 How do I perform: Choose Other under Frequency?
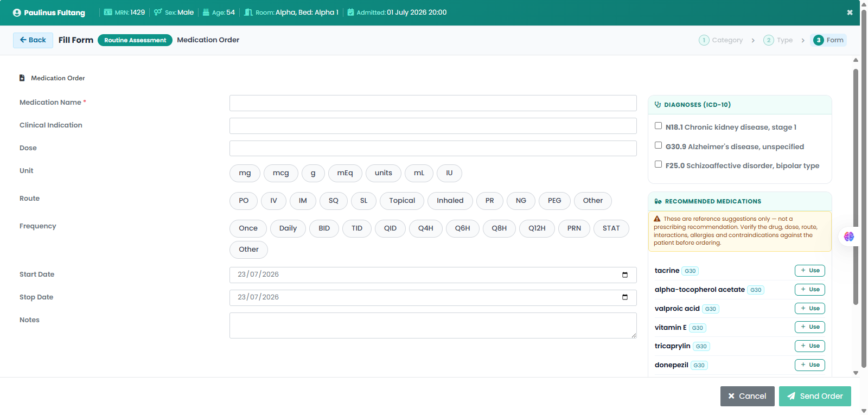click(x=248, y=250)
